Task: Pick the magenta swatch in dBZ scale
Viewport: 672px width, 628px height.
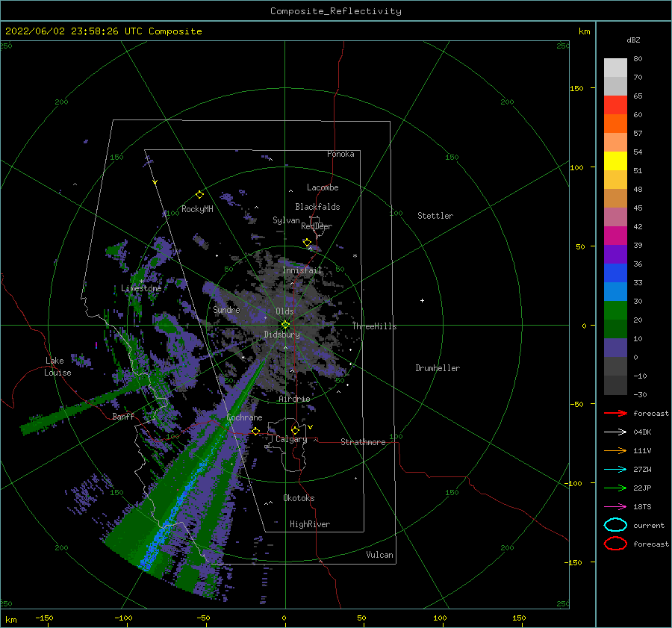Action: pos(615,236)
